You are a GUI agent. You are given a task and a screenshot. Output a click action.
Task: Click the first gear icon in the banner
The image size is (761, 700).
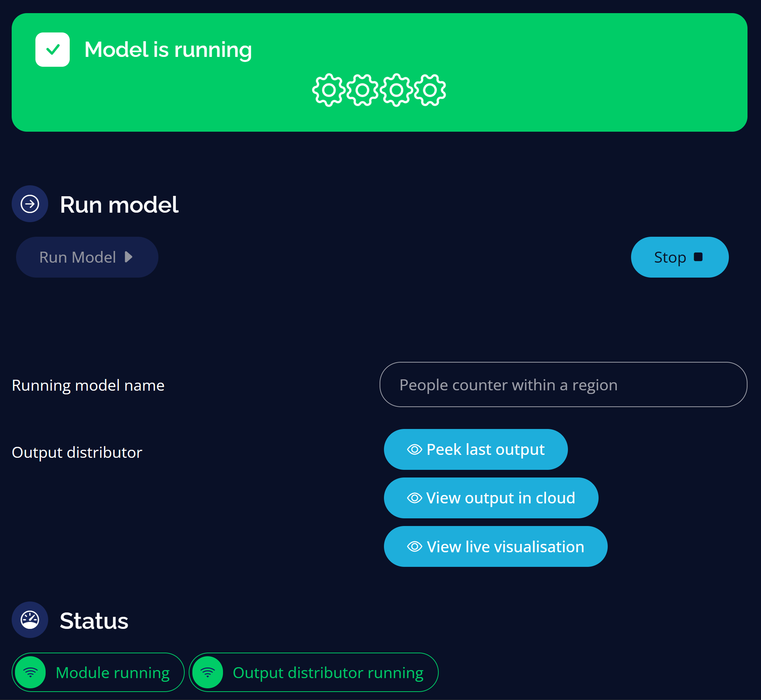(x=328, y=90)
